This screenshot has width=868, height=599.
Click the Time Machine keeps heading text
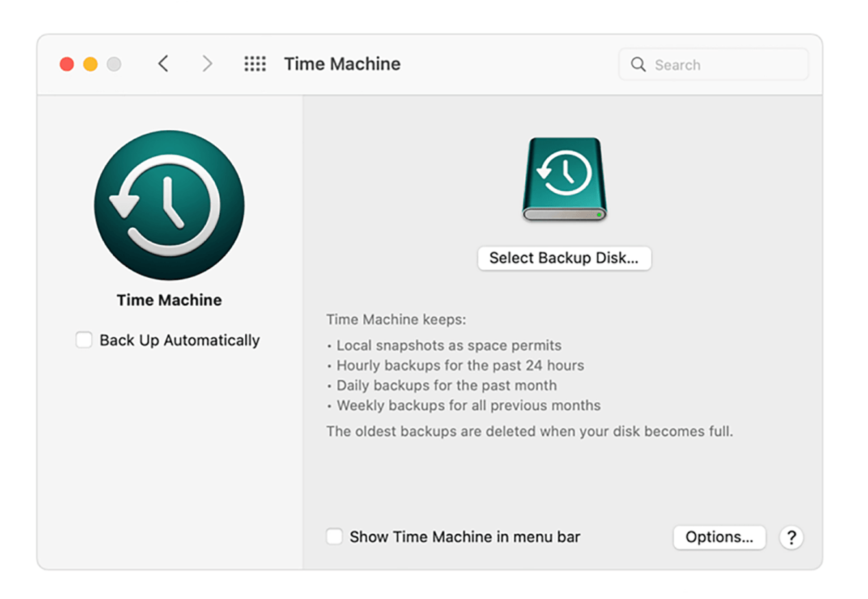pos(395,319)
